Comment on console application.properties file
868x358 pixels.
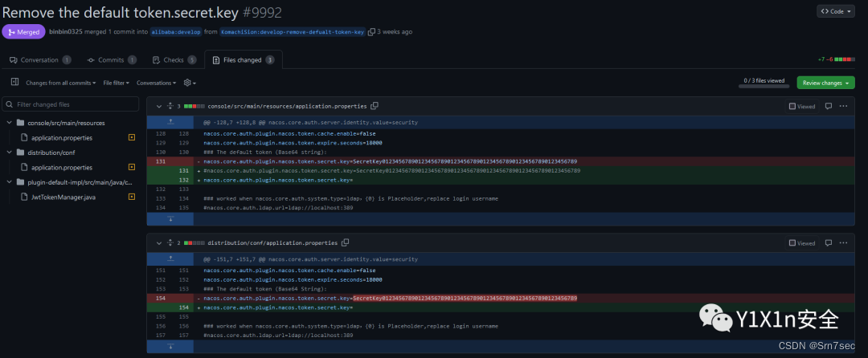[828, 106]
